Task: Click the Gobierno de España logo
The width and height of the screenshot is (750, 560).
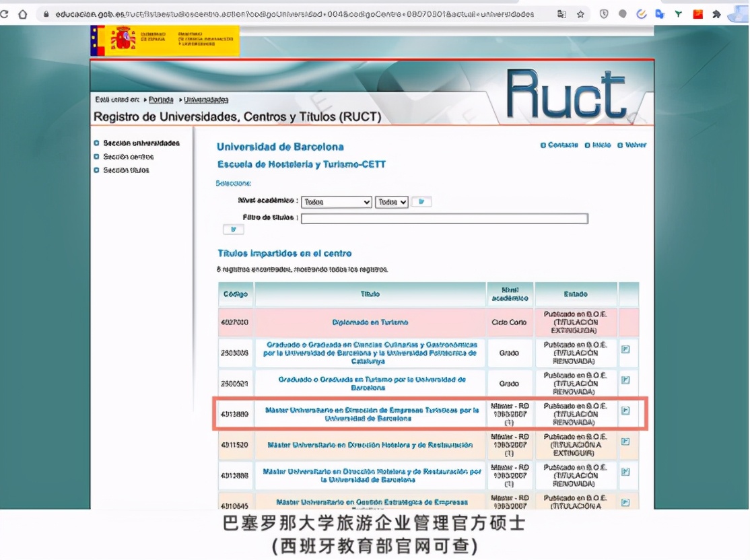Action: (165, 40)
